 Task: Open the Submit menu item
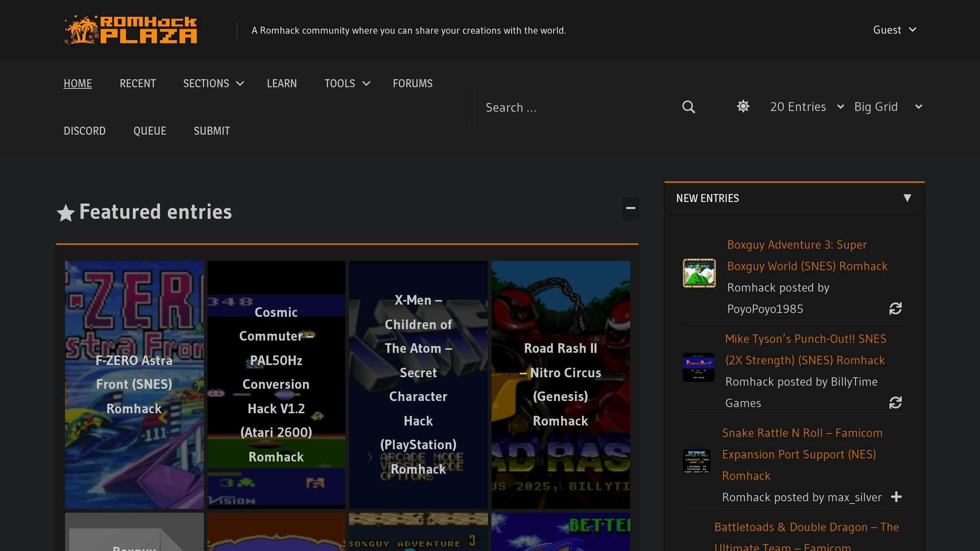point(212,131)
